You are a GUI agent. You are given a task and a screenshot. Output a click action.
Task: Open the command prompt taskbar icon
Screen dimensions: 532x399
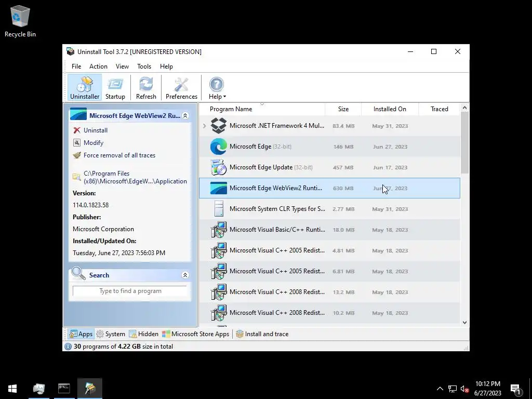coord(64,389)
